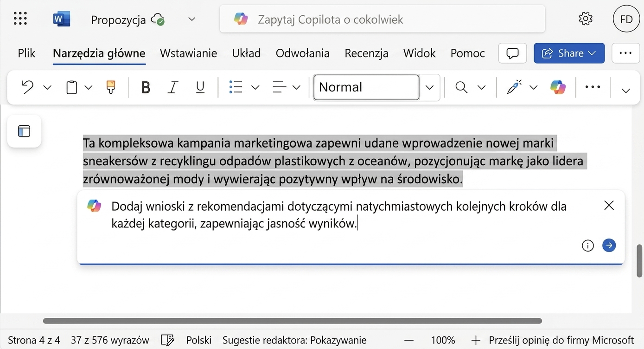Click Strona 4 z 4 page indicator

[34, 340]
